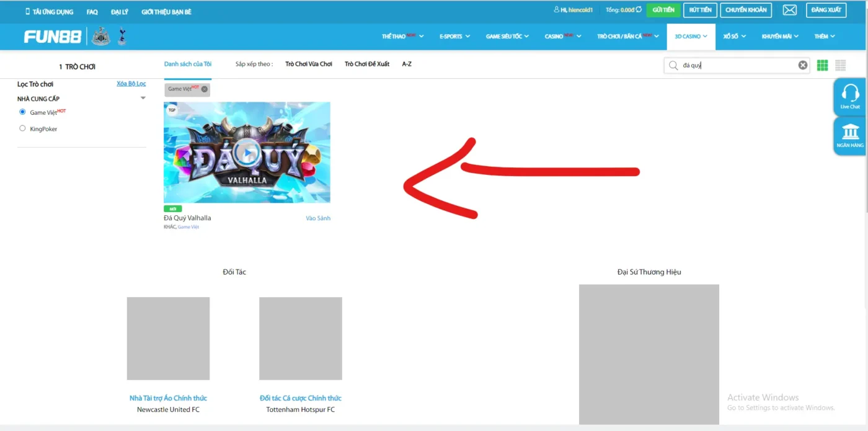The width and height of the screenshot is (868, 431).
Task: Click the Tottenham Hotspur crest icon
Action: [x=122, y=37]
